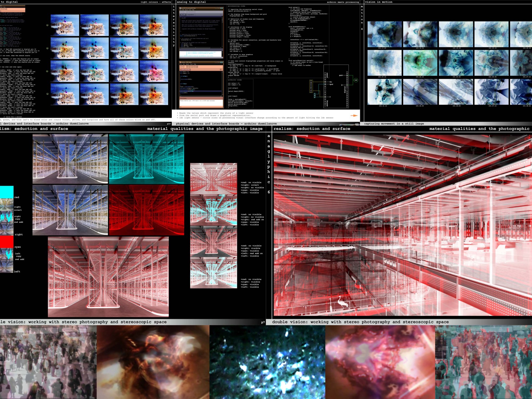Click the Processing editor vertical scrollbar down arrow
Screen dimensions: 532x399
[x=222, y=46]
